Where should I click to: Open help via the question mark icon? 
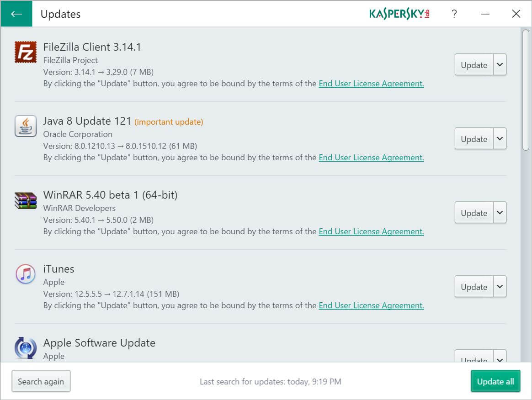454,14
